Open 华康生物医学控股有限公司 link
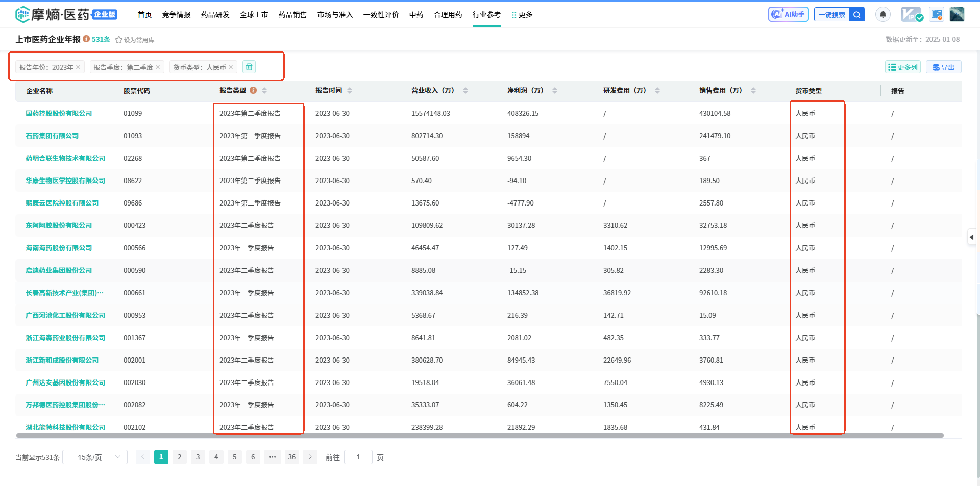Image resolution: width=980 pixels, height=486 pixels. click(x=65, y=181)
